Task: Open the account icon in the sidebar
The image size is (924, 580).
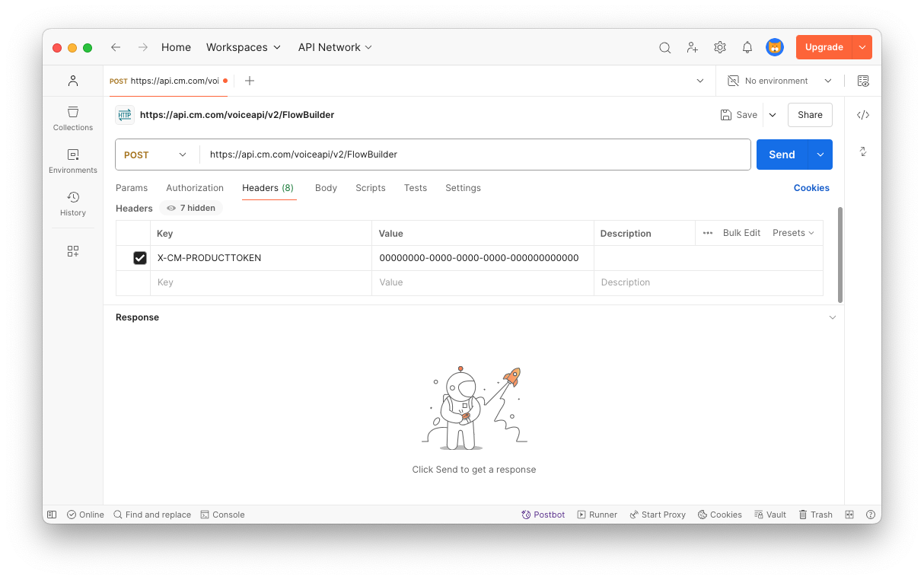Action: [73, 81]
